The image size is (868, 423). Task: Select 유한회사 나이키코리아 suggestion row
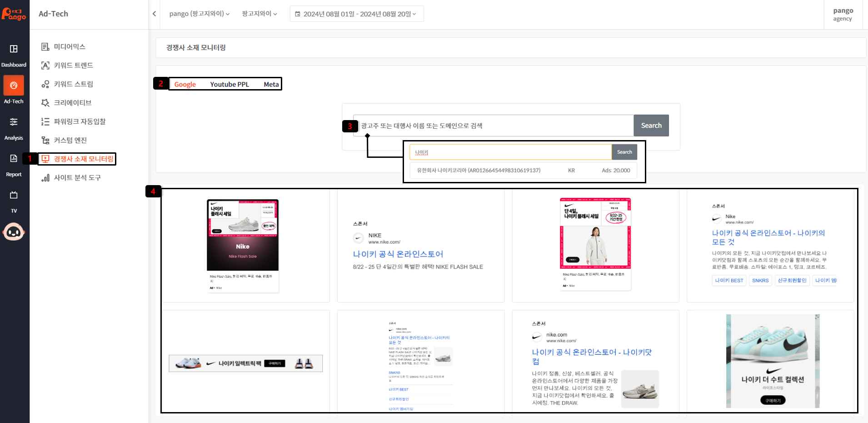point(523,171)
